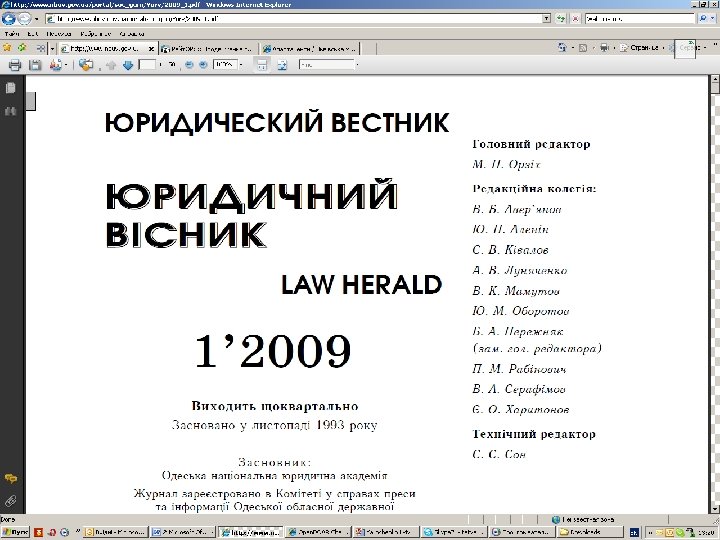This screenshot has height=540, width=720.
Task: Zoom out with the minus circle icon
Action: point(189,65)
